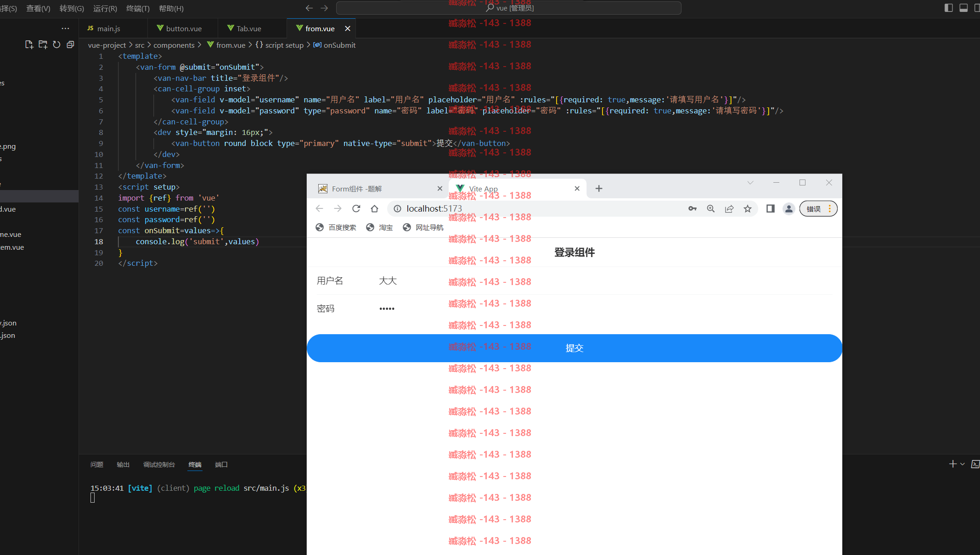980x555 pixels.
Task: Click the blue 提交 submit button
Action: (x=574, y=348)
